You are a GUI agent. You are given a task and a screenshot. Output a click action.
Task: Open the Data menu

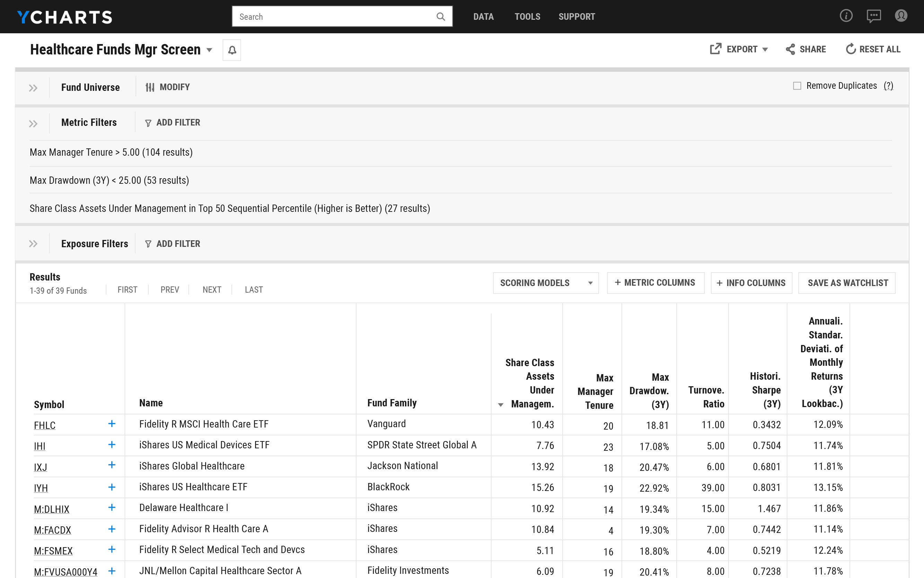(483, 16)
